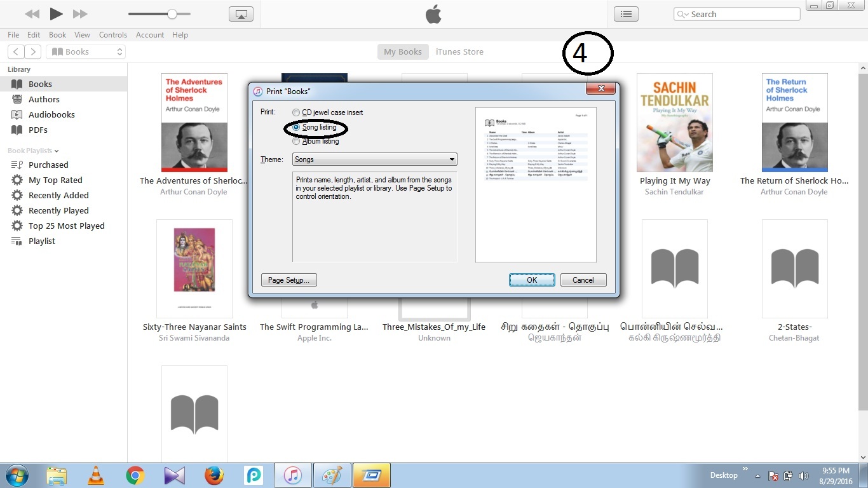Select the Authors icon in the sidebar

[x=17, y=99]
